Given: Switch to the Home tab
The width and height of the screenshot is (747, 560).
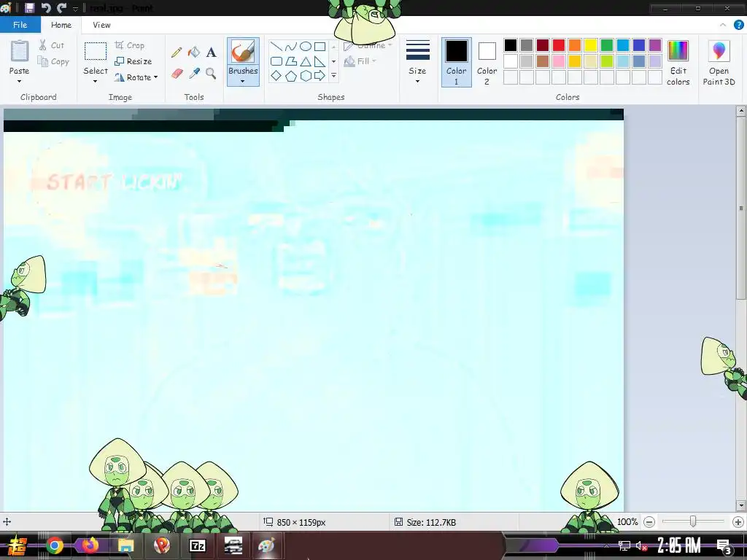Looking at the screenshot, I should 61,25.
